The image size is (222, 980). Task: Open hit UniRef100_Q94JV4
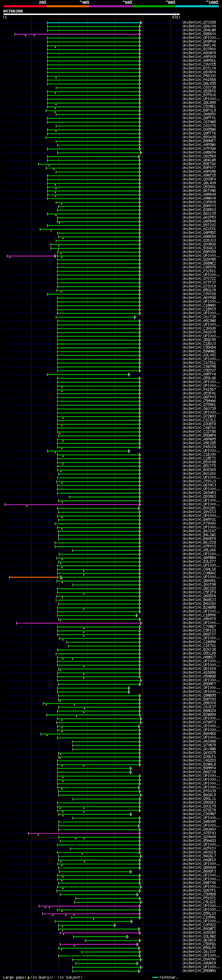[x=199, y=27]
